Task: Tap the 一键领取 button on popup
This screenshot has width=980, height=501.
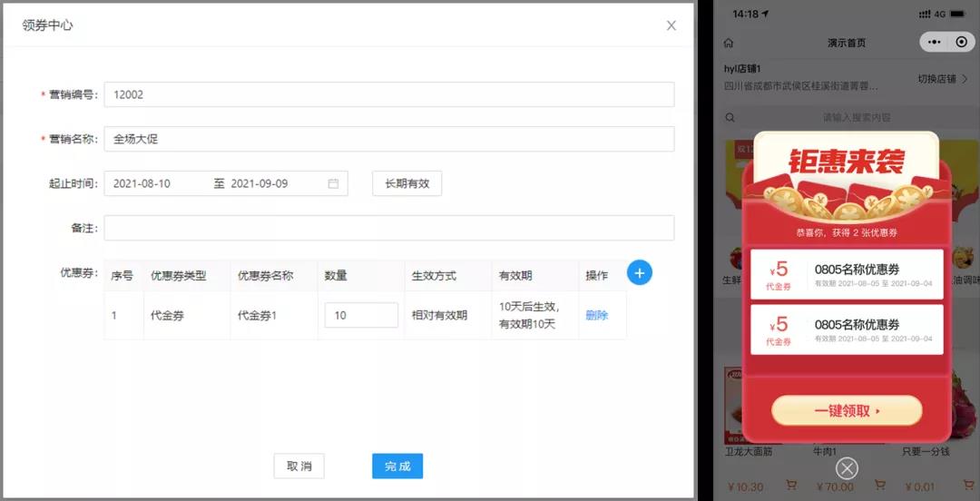Action: pyautogui.click(x=847, y=411)
